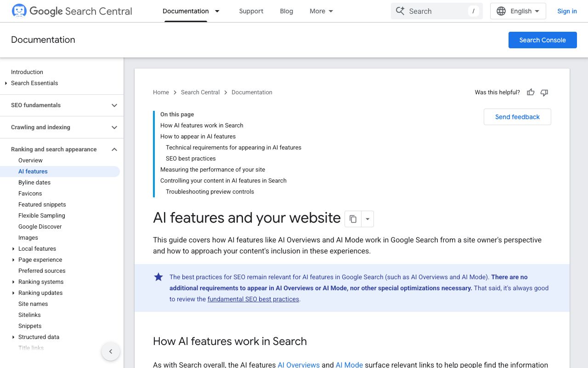
Task: Open the More menu
Action: pyautogui.click(x=321, y=11)
